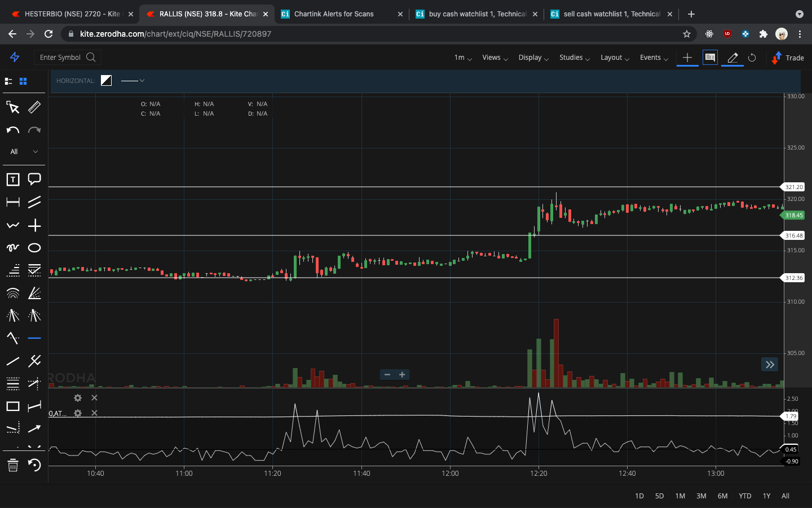Select the Callout drawing tool

[x=34, y=179]
